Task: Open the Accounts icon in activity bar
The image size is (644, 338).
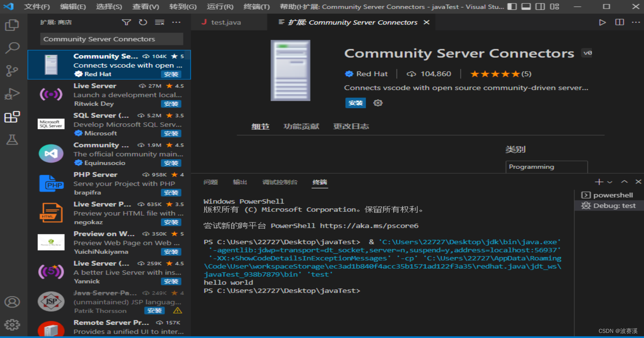Action: (12, 302)
